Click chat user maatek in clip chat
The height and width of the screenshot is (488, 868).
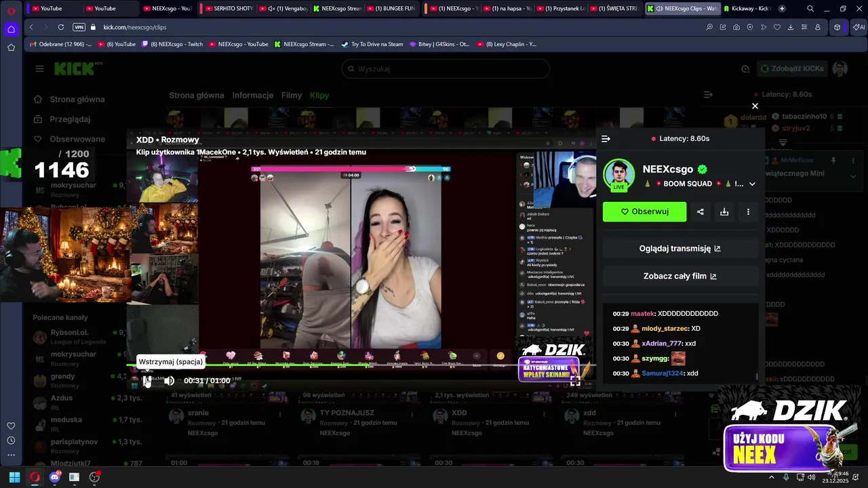642,314
